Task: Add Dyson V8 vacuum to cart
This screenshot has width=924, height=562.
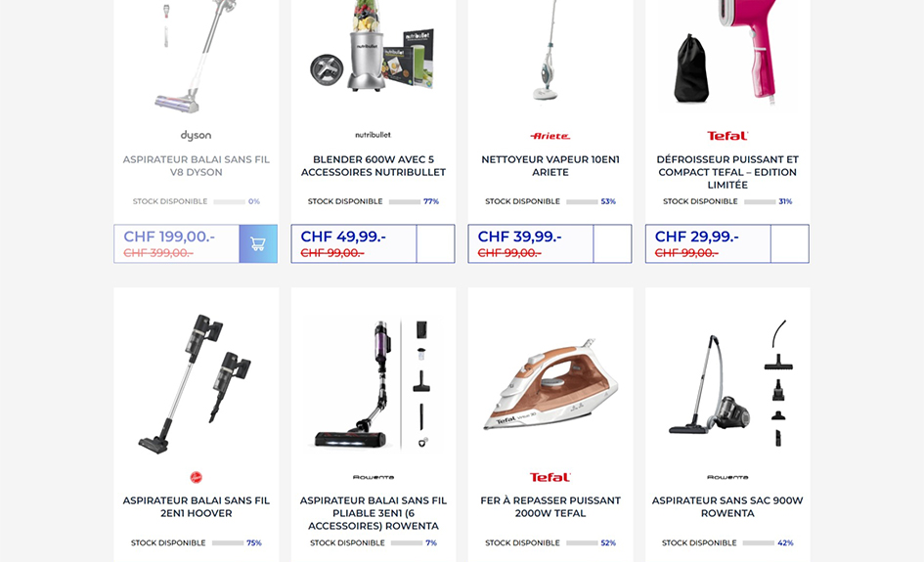Action: coord(258,244)
